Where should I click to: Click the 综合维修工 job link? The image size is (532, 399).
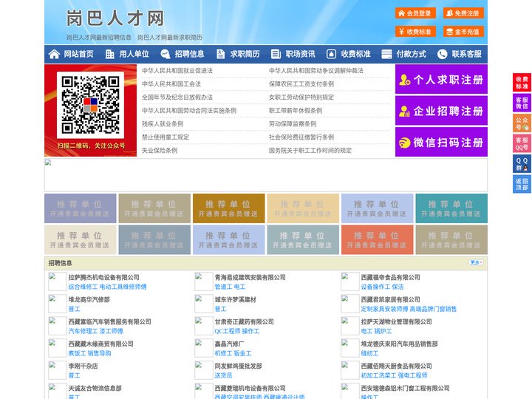83,287
